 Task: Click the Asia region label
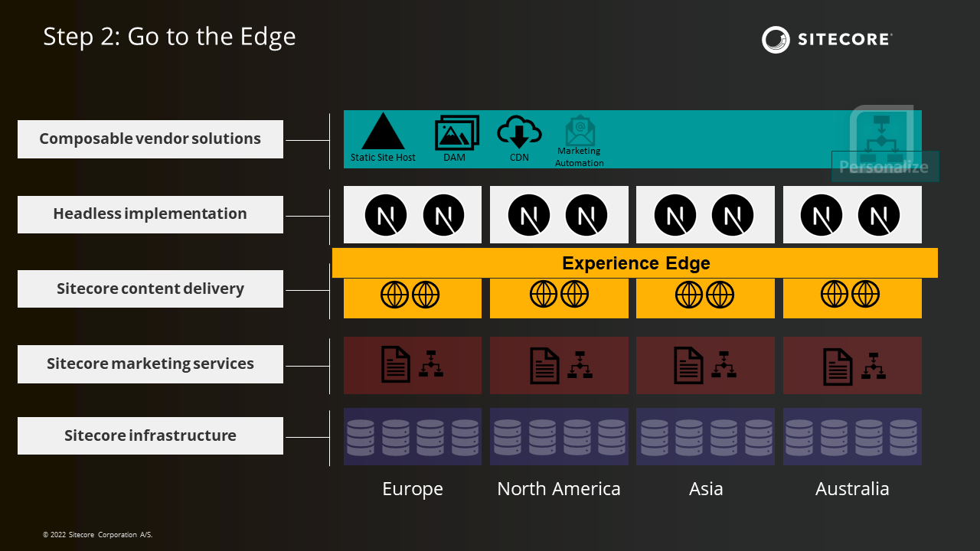706,489
